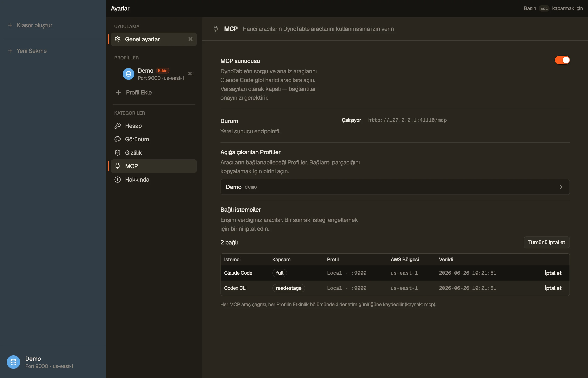
Task: Click us-east-1 in the Codex CLI row
Action: pos(404,288)
